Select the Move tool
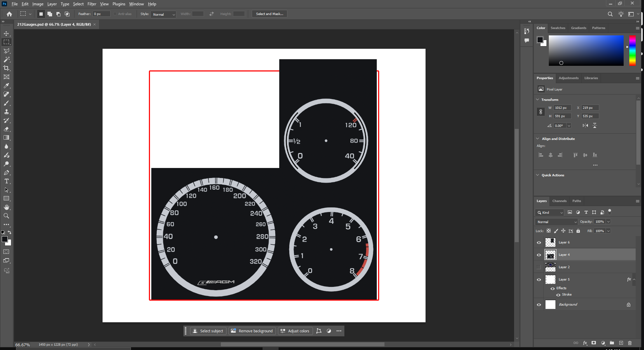 pyautogui.click(x=6, y=33)
